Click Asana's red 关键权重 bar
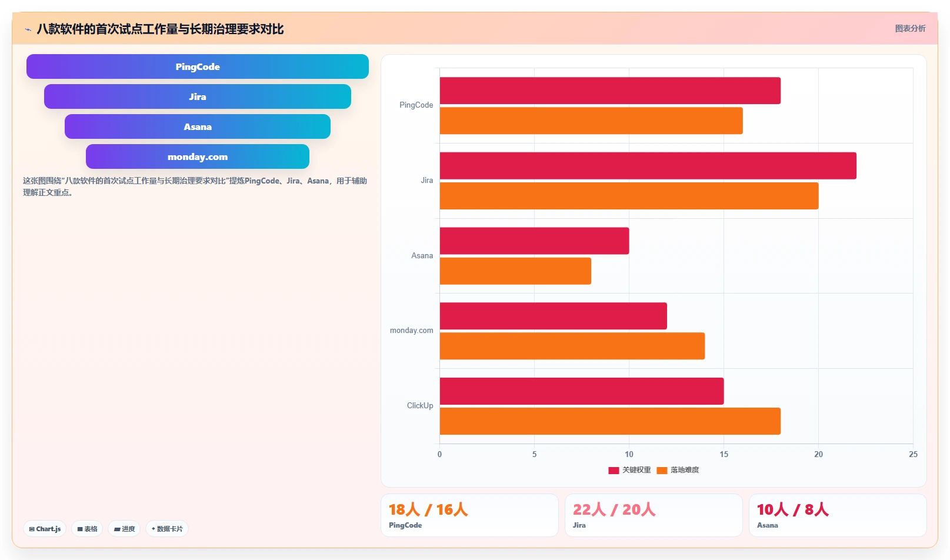 tap(535, 241)
